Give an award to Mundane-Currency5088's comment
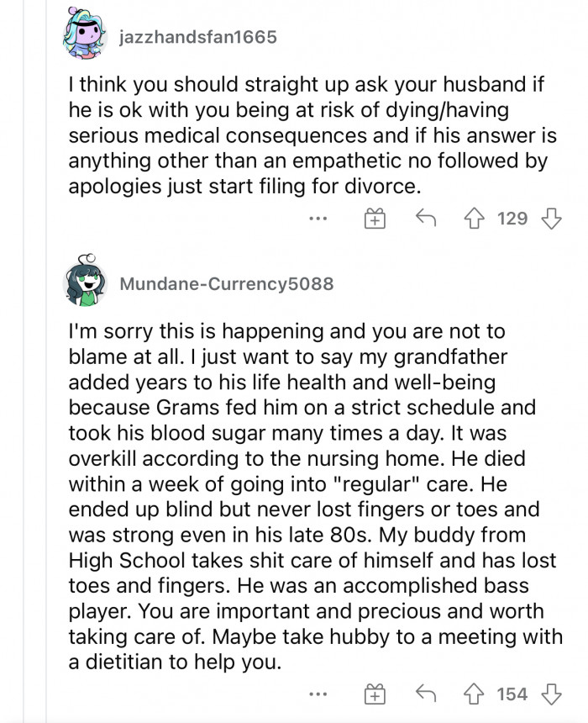The height and width of the screenshot is (723, 588). [x=375, y=694]
